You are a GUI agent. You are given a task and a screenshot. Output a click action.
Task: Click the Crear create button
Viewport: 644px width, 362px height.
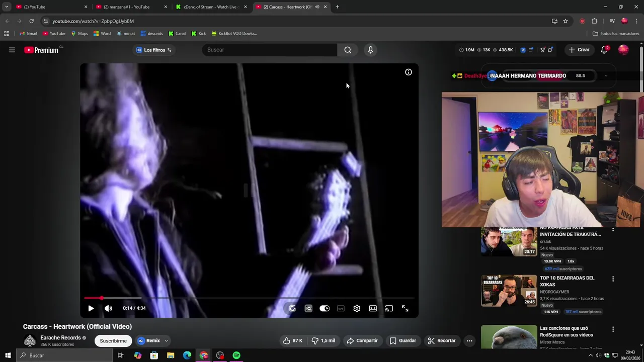579,50
